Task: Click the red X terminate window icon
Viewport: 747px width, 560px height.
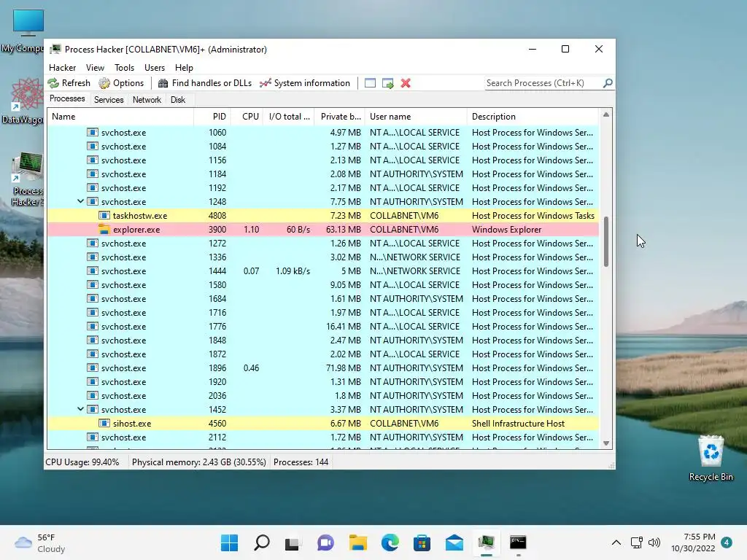Action: [406, 83]
